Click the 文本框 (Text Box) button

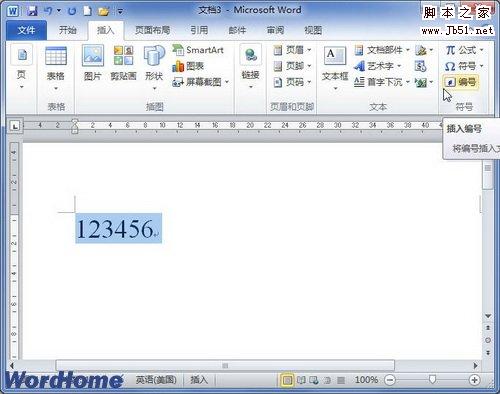click(335, 68)
